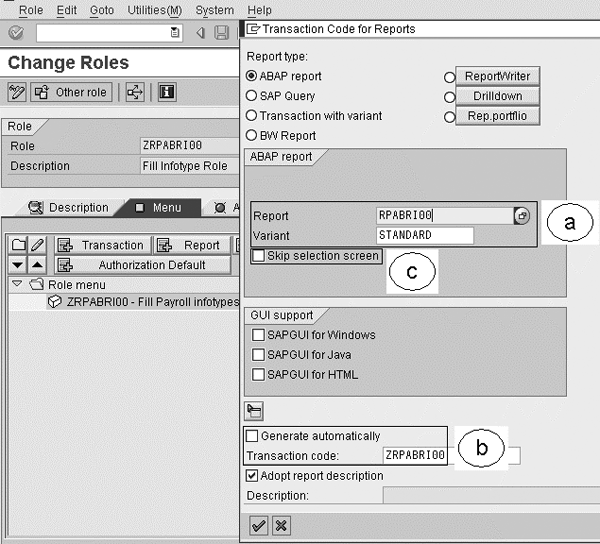Enable the Skip selection screen checkbox
Screen dimensions: 600x544
(x=259, y=256)
